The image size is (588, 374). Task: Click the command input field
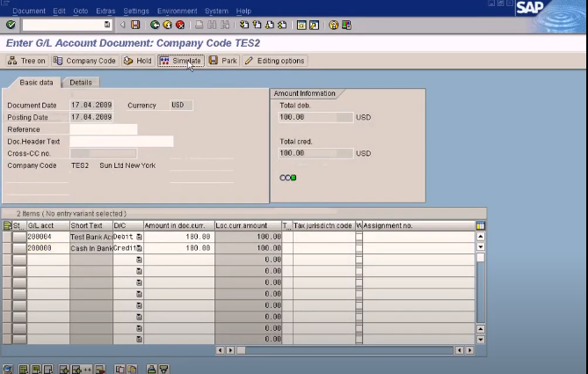67,25
